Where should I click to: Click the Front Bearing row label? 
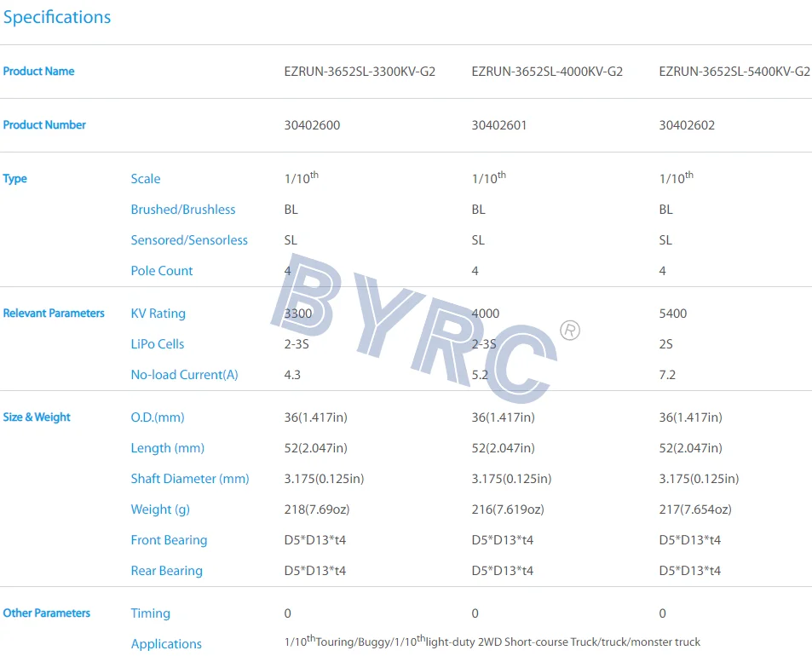pos(169,540)
